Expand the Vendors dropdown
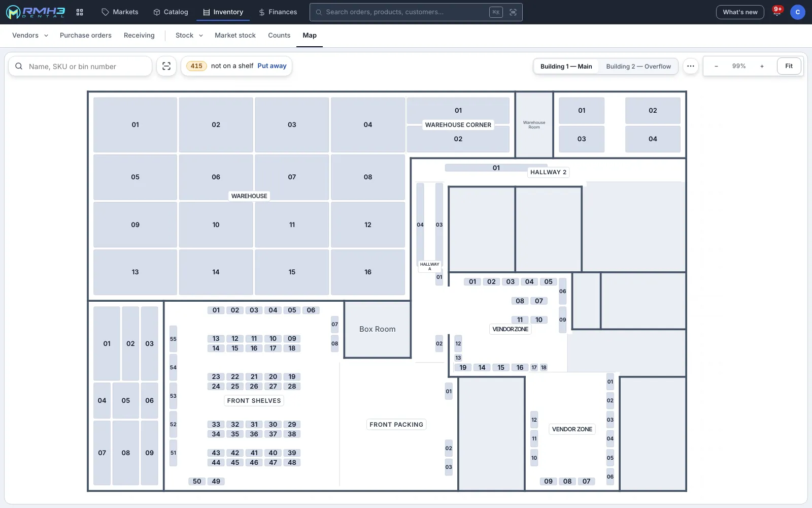 (30, 36)
